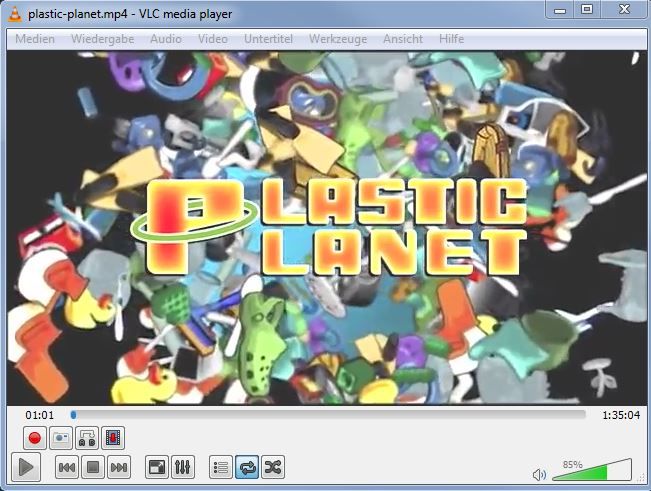651x491 pixels.
Task: Show the playlist view
Action: tap(220, 467)
